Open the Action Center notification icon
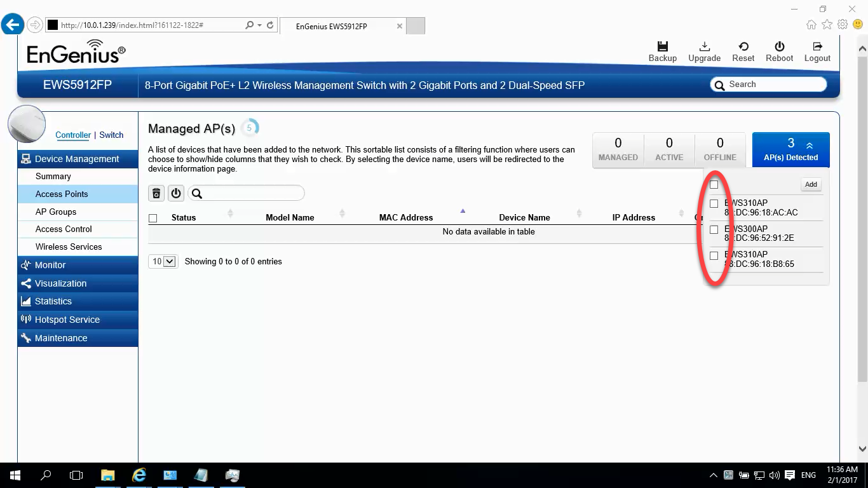 tap(790, 475)
